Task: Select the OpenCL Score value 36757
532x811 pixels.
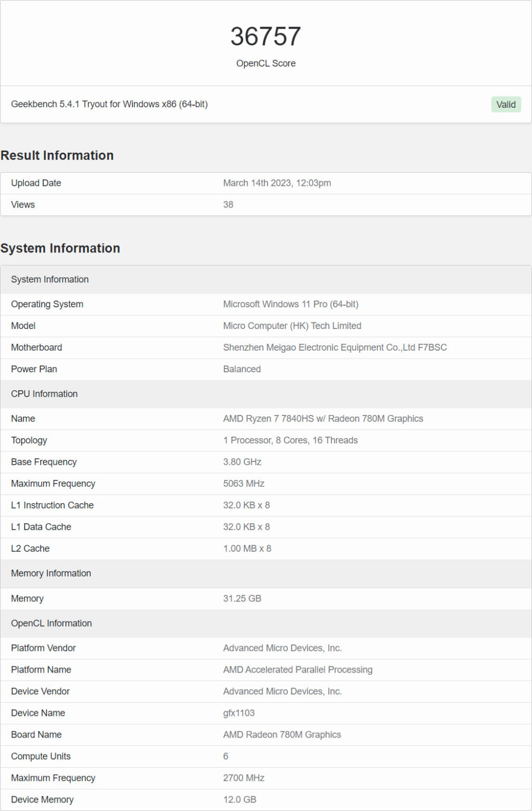Action: (x=266, y=35)
